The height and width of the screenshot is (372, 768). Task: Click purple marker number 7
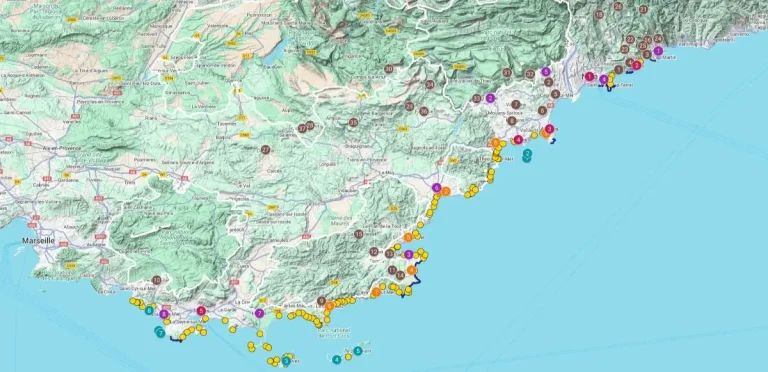tap(260, 313)
